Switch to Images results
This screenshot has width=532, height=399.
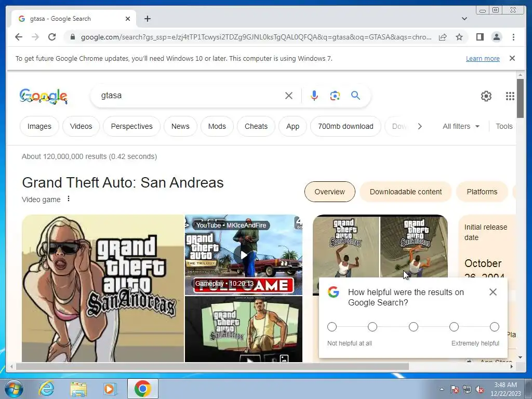pos(39,126)
